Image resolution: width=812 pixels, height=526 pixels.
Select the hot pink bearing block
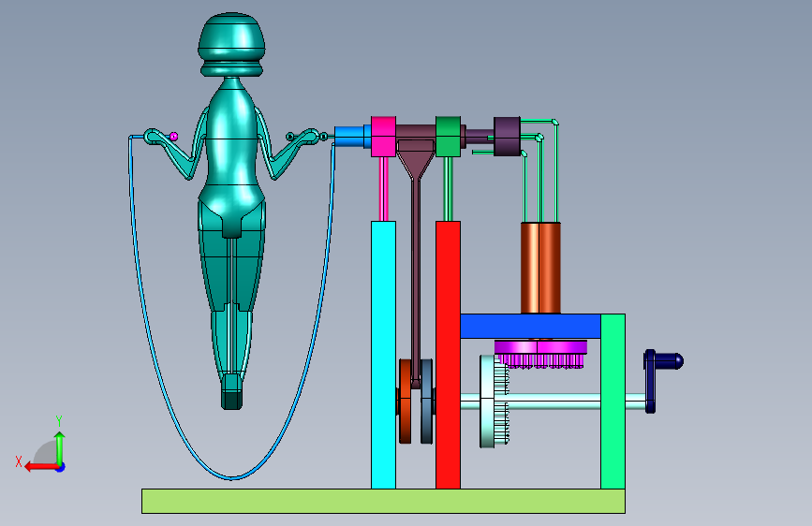(383, 137)
